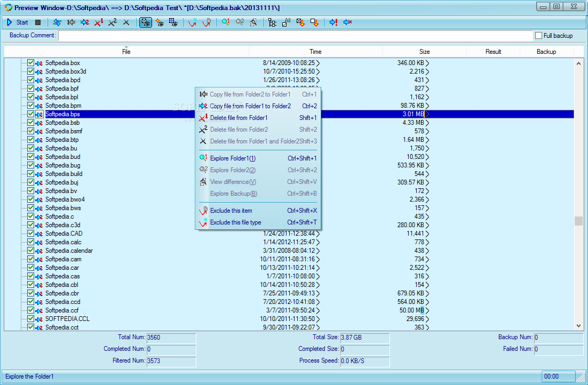The width and height of the screenshot is (588, 385).
Task: Click grayed Copy file from Folder2 to Folder1
Action: (258, 94)
